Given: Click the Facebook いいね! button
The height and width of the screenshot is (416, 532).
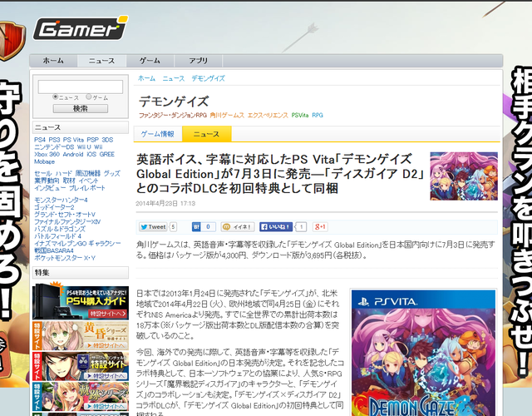Looking at the screenshot, I should point(276,227).
